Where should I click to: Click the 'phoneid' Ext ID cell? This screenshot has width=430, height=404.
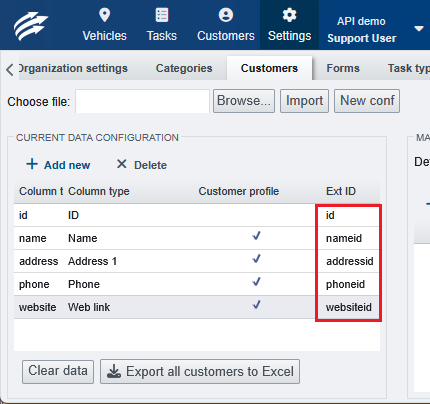point(345,284)
